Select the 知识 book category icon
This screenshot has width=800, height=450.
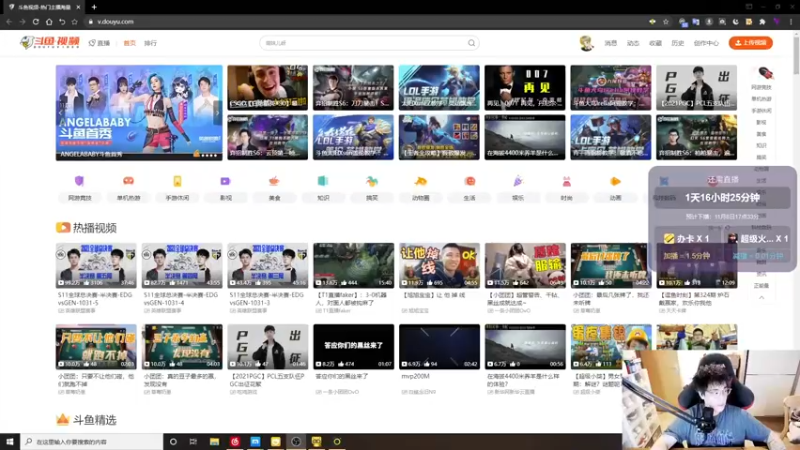coord(323,181)
